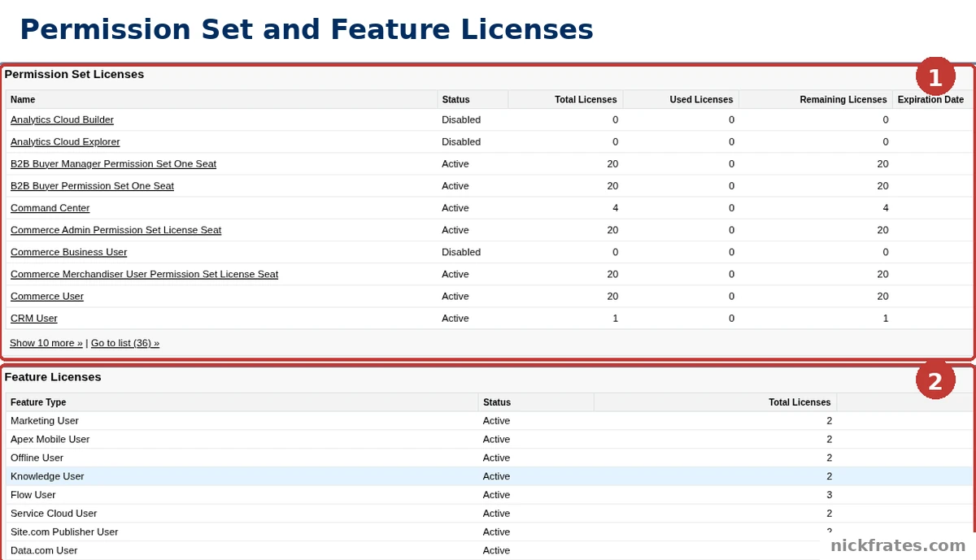Click total licenses value 3 for Flow User
Viewport: 976px width, 560px height.
pos(830,495)
